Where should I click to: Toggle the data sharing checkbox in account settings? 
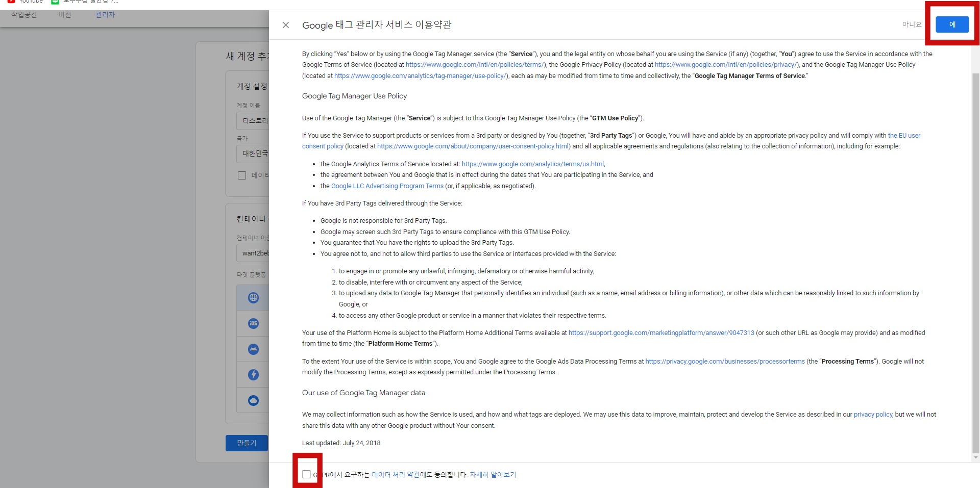(242, 175)
